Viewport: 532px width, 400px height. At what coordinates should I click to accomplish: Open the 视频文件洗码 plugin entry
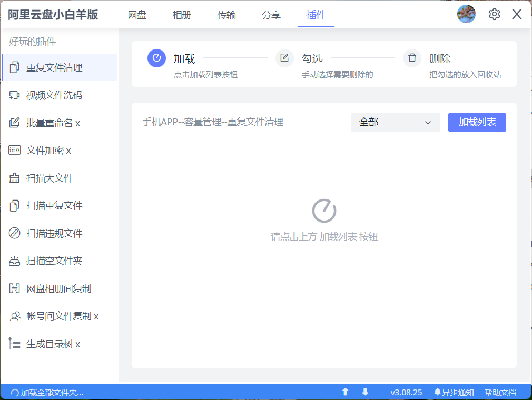(60, 95)
